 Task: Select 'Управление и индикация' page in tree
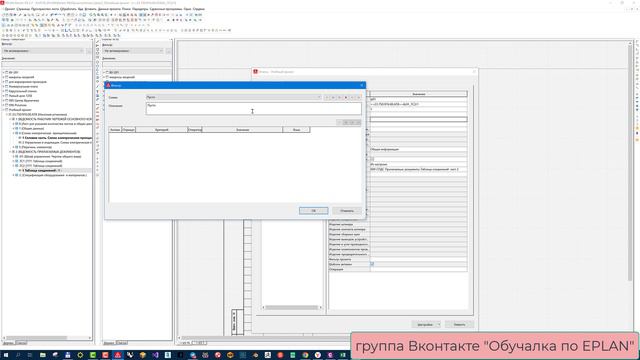(57, 142)
